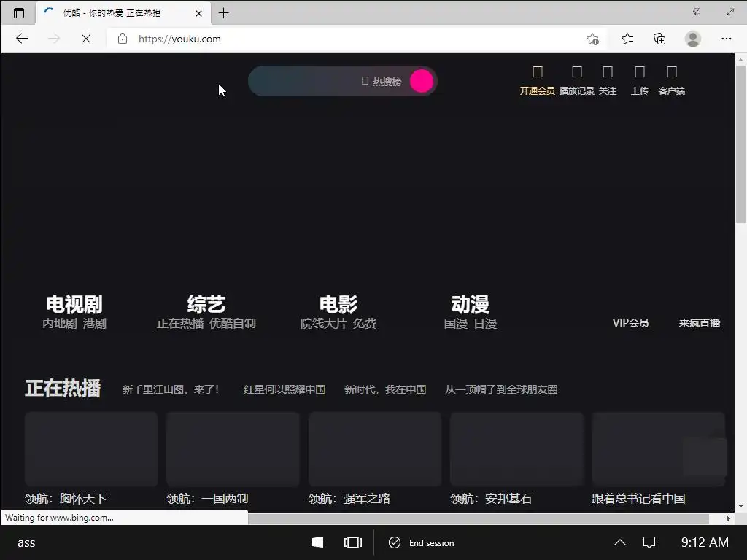The width and height of the screenshot is (747, 560).
Task: Show hidden tray icons chevron
Action: tap(620, 542)
